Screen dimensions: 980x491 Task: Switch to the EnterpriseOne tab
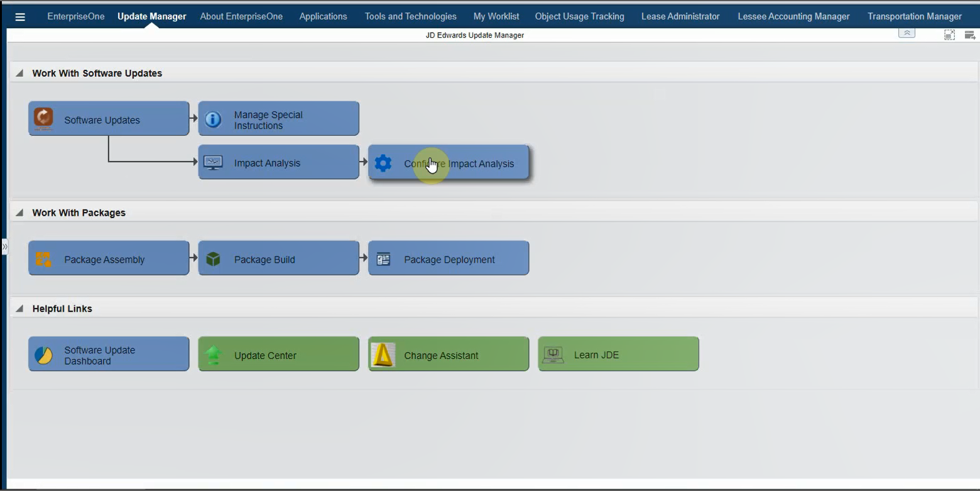(76, 16)
